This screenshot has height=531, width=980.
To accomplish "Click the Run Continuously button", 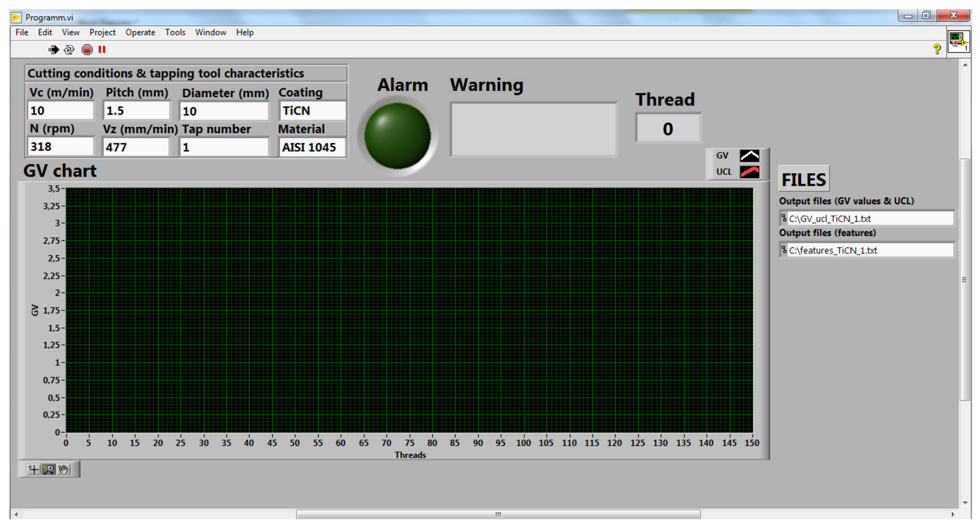I will [69, 50].
